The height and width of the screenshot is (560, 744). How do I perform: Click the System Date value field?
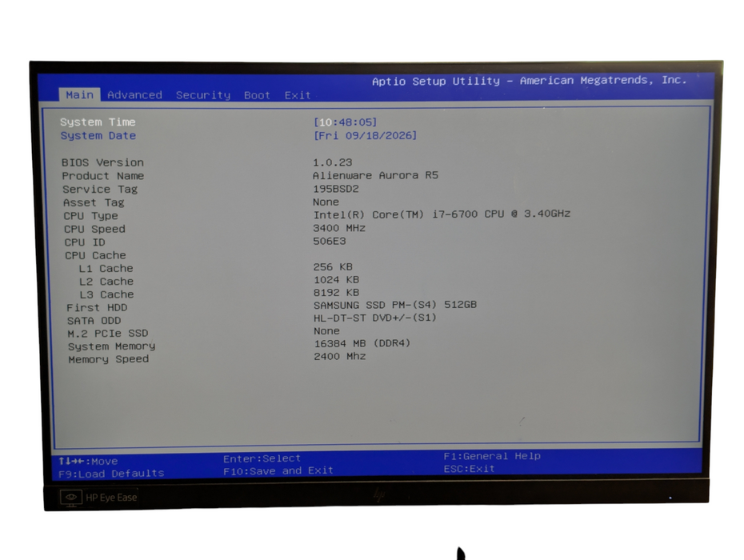[x=366, y=136]
